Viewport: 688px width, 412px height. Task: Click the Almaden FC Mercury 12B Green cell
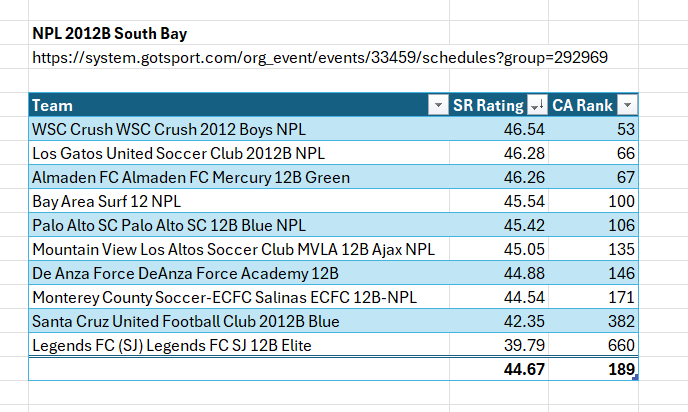tap(190, 178)
